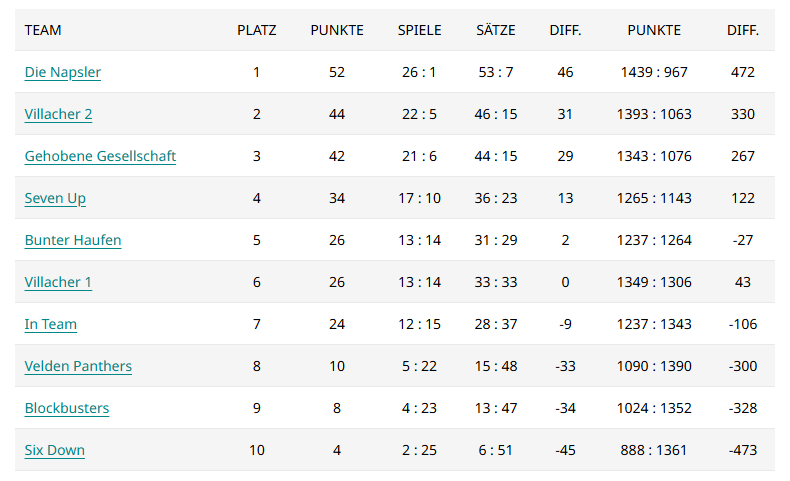
Task: Click Die Napsler's 52 points cell
Action: [x=337, y=72]
